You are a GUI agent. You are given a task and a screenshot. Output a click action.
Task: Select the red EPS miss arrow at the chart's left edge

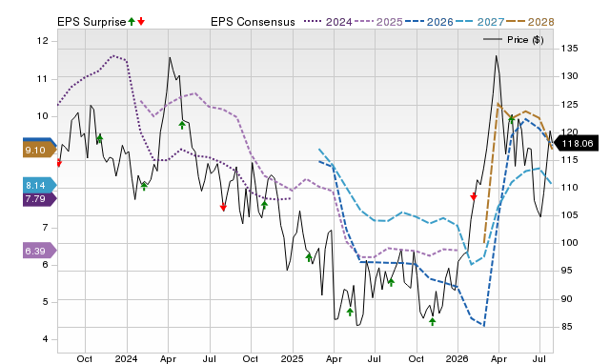click(x=59, y=163)
